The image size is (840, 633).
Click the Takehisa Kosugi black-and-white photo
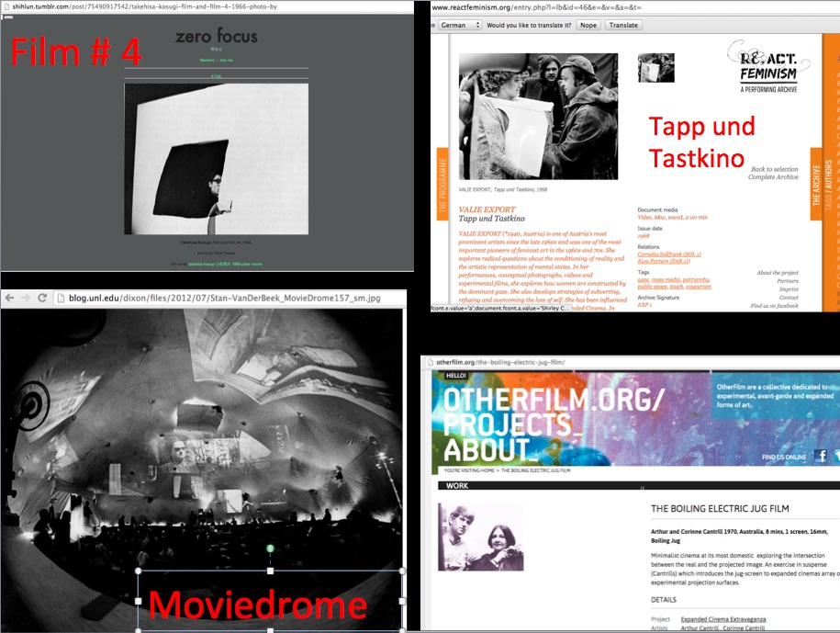(216, 159)
